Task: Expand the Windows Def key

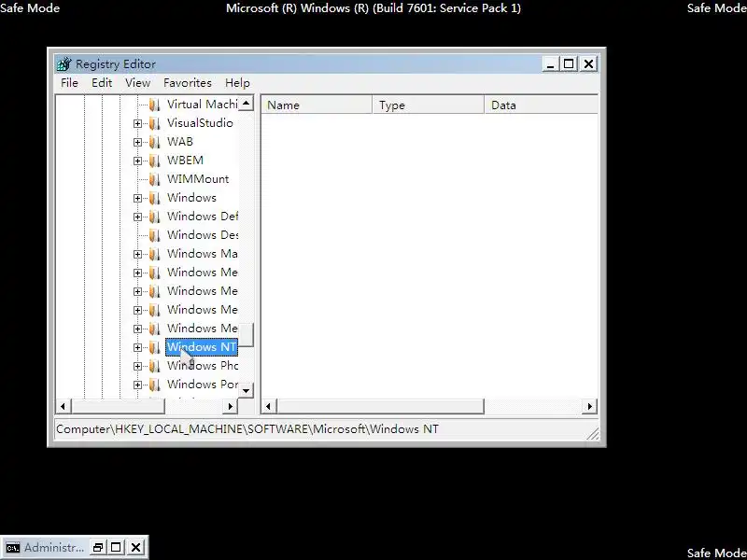Action: tap(137, 217)
